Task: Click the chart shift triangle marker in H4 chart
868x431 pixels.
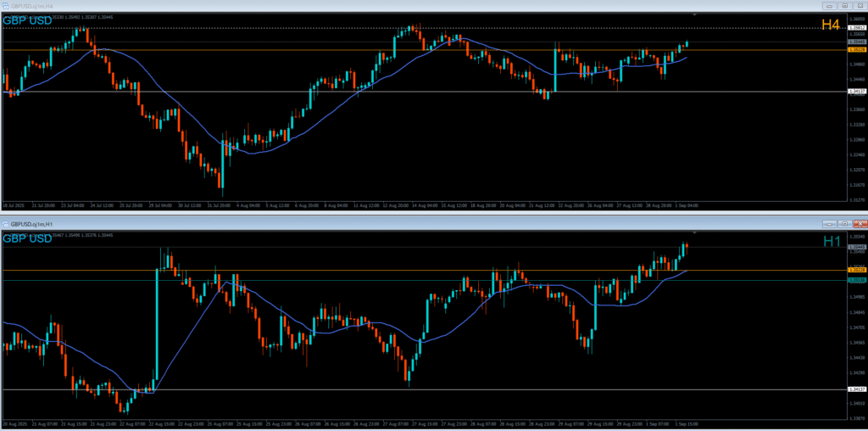Action: pyautogui.click(x=694, y=14)
